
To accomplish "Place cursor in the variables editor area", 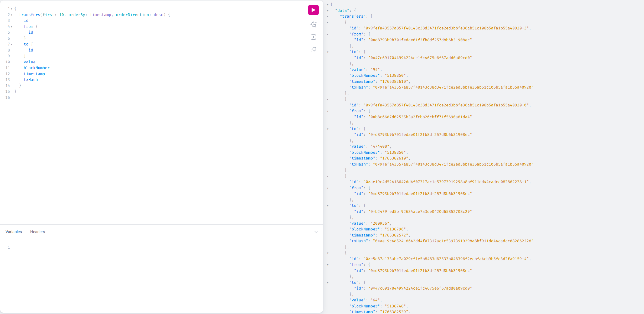I will pos(79,247).
